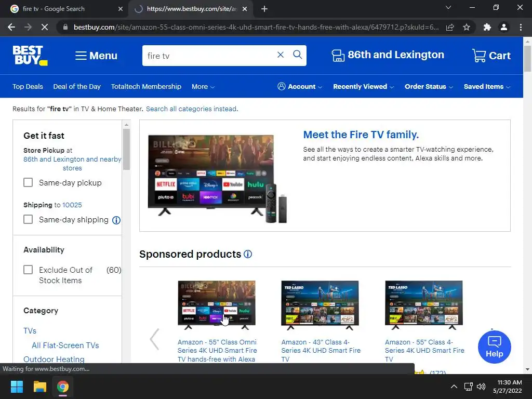Open Amazon 43" Class 4-Series TV thumbnail
Viewport: 532px width, 399px height.
[x=320, y=304]
